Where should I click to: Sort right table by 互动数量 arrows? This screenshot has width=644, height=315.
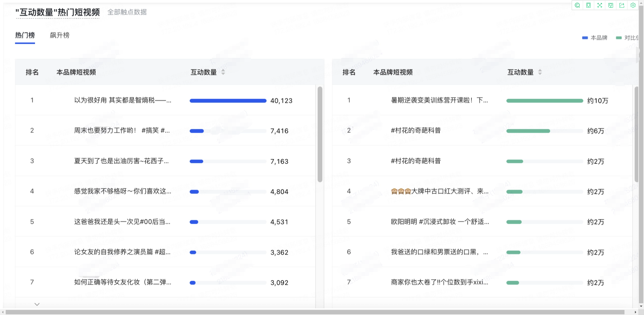point(540,72)
